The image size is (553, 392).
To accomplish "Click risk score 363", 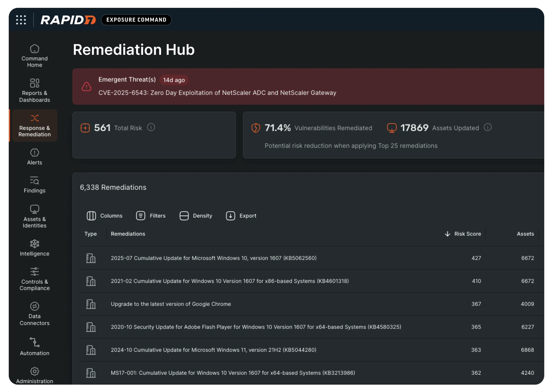I will [476, 350].
